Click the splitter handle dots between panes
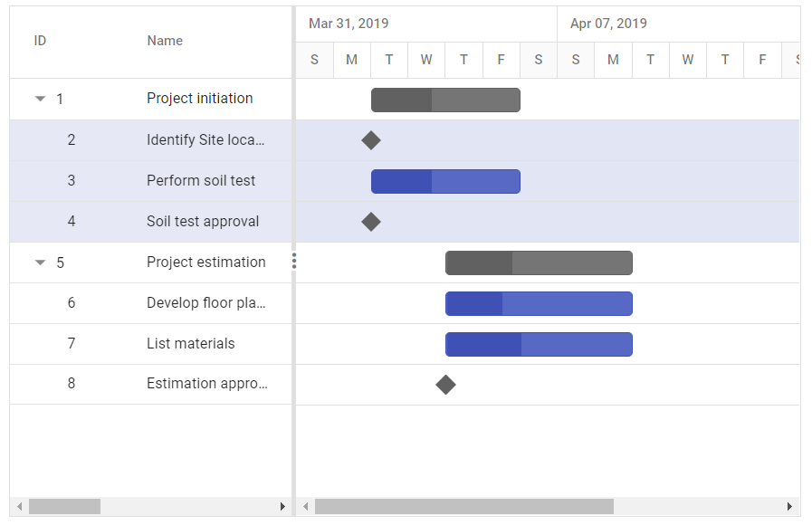The width and height of the screenshot is (812, 525). 294,261
